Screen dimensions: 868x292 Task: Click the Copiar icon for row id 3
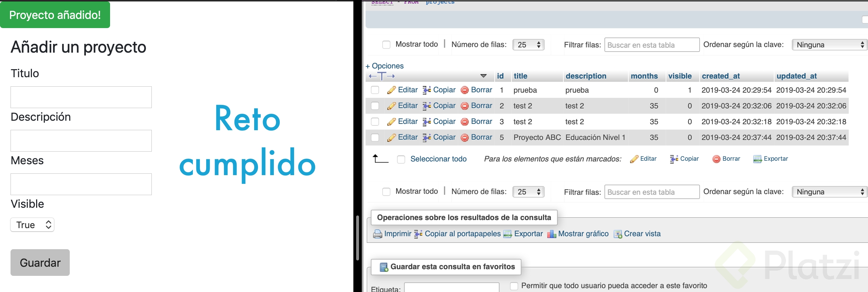(x=427, y=122)
